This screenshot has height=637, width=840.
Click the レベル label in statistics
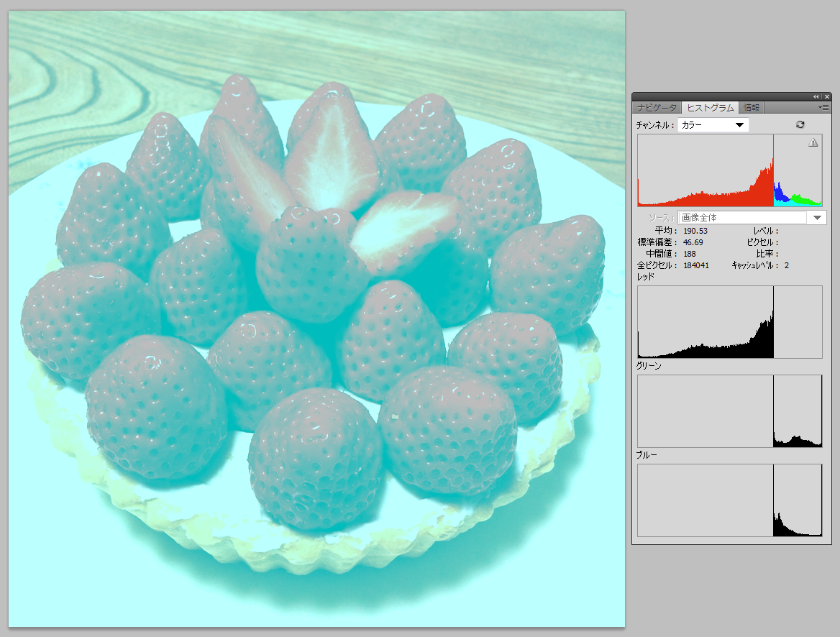(x=765, y=231)
